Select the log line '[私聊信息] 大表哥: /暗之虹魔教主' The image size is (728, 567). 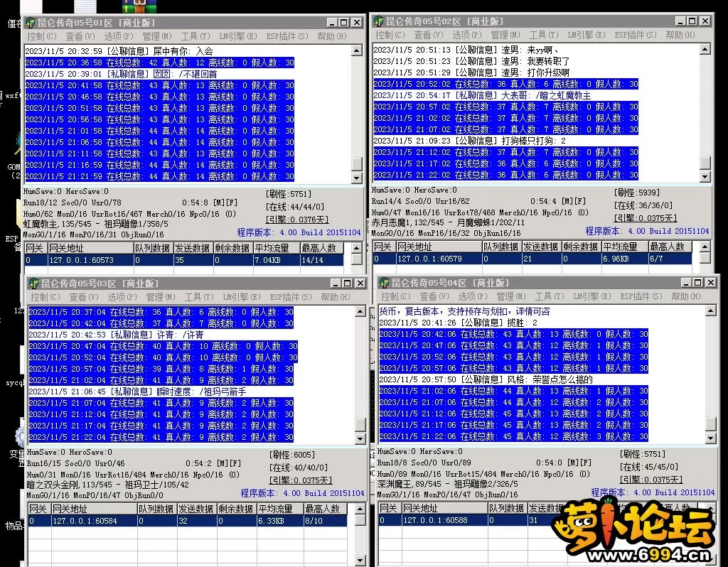pos(482,95)
